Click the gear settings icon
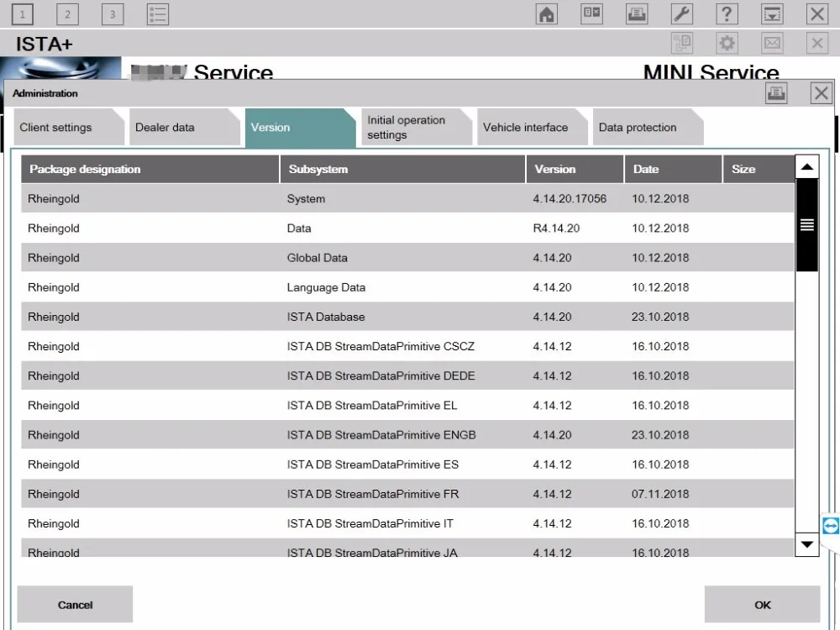The height and width of the screenshot is (630, 840). pos(727,43)
